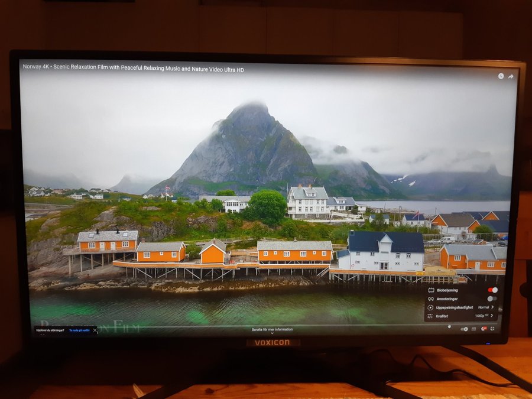Click the subtitles icon in player bar
The width and height of the screenshot is (532, 399).
tap(474, 329)
